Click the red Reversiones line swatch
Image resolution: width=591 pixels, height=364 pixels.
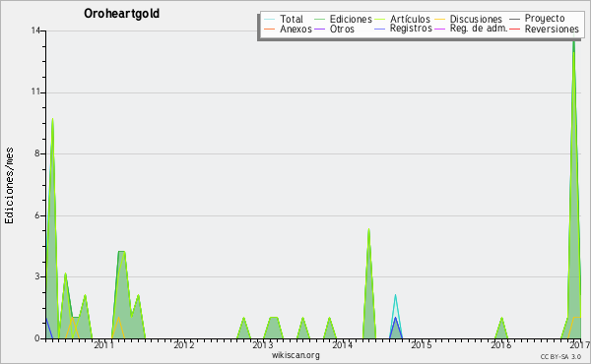pyautogui.click(x=514, y=29)
